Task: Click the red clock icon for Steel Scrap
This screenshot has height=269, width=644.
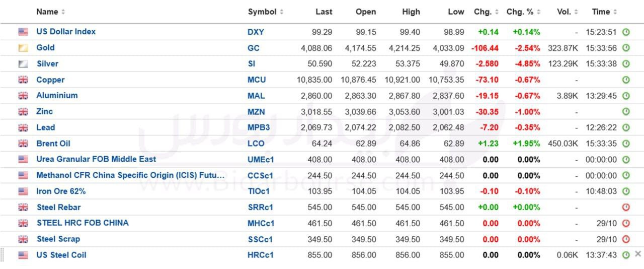Action: pos(626,239)
